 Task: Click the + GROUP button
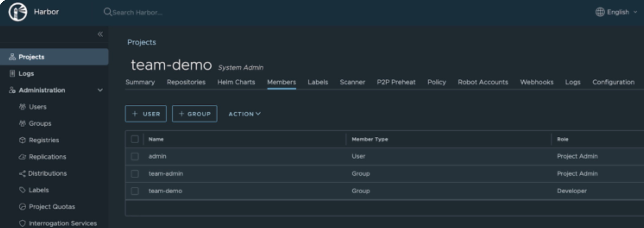(195, 114)
